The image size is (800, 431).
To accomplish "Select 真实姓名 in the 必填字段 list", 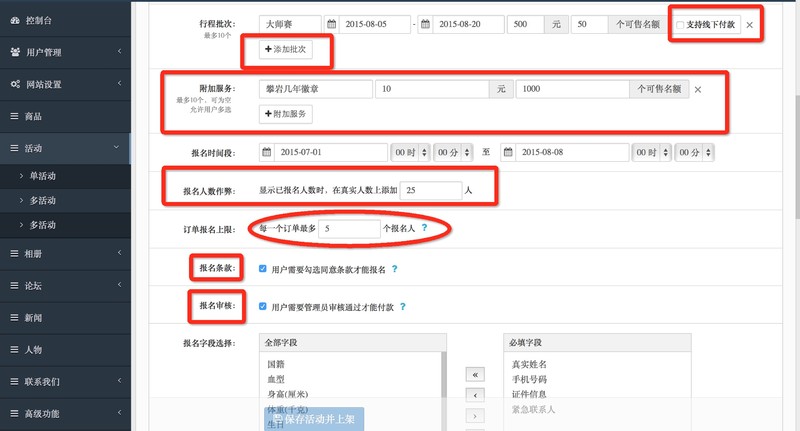I will pyautogui.click(x=529, y=364).
